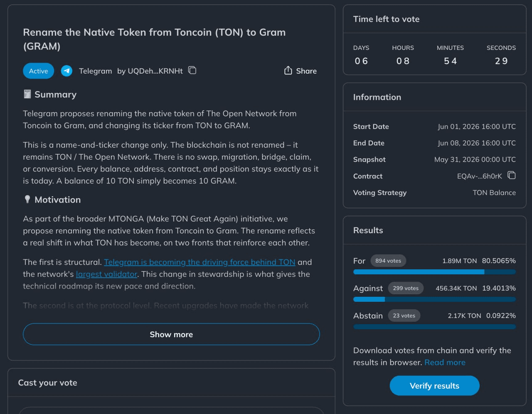Click the Abstain percentage '0.0922%'
The width and height of the screenshot is (532, 414).
(x=501, y=315)
